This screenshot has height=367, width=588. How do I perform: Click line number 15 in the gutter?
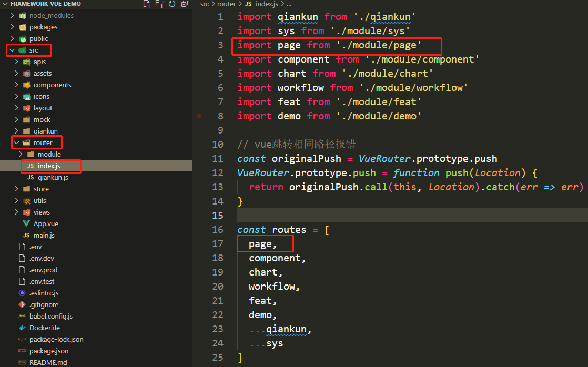click(218, 216)
